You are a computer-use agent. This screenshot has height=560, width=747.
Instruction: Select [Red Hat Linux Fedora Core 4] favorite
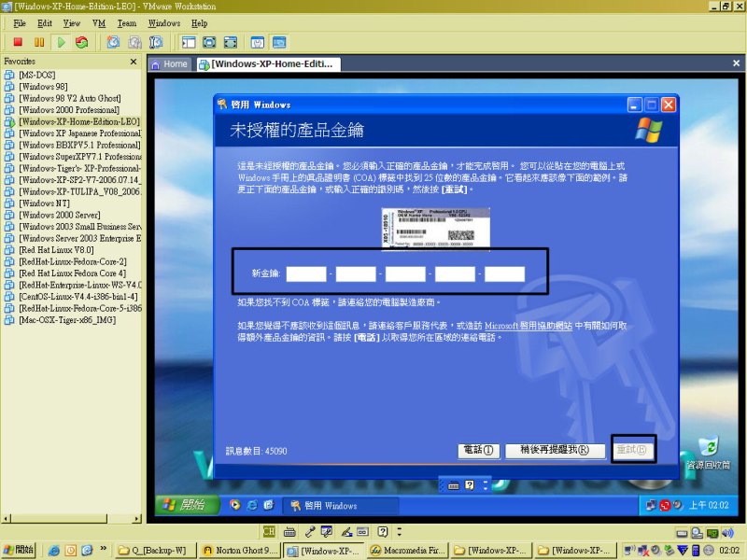coord(73,273)
